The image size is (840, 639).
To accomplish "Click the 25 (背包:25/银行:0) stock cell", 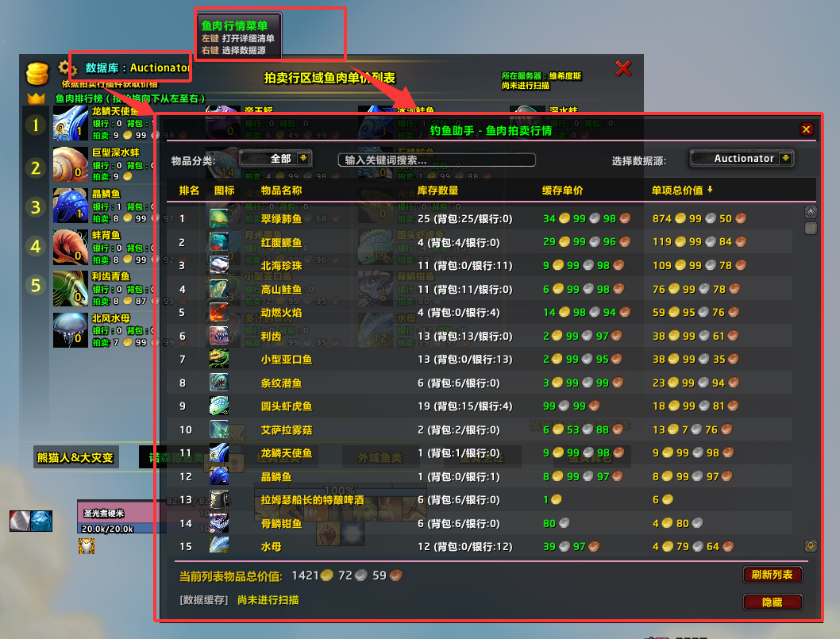I will point(465,218).
